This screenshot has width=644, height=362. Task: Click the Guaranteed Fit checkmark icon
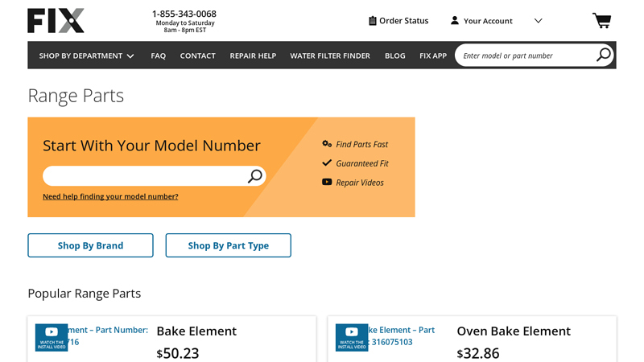[327, 163]
